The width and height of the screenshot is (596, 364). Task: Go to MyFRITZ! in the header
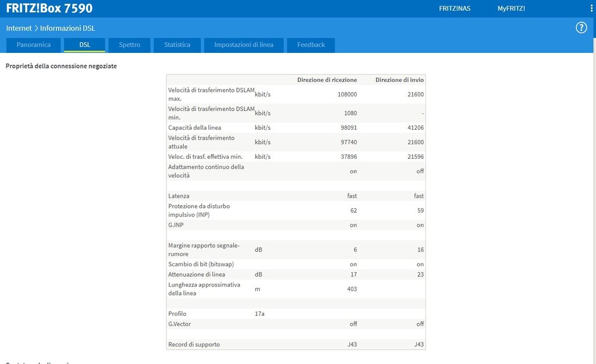pyautogui.click(x=511, y=9)
